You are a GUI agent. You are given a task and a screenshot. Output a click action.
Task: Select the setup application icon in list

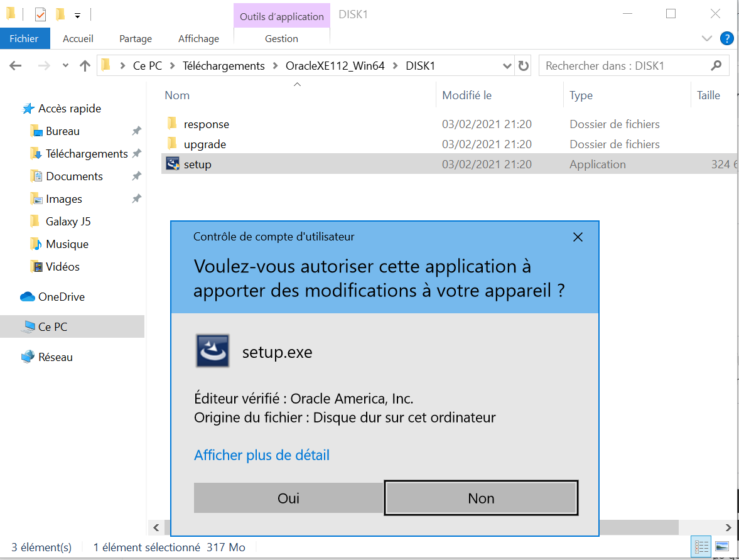click(173, 164)
